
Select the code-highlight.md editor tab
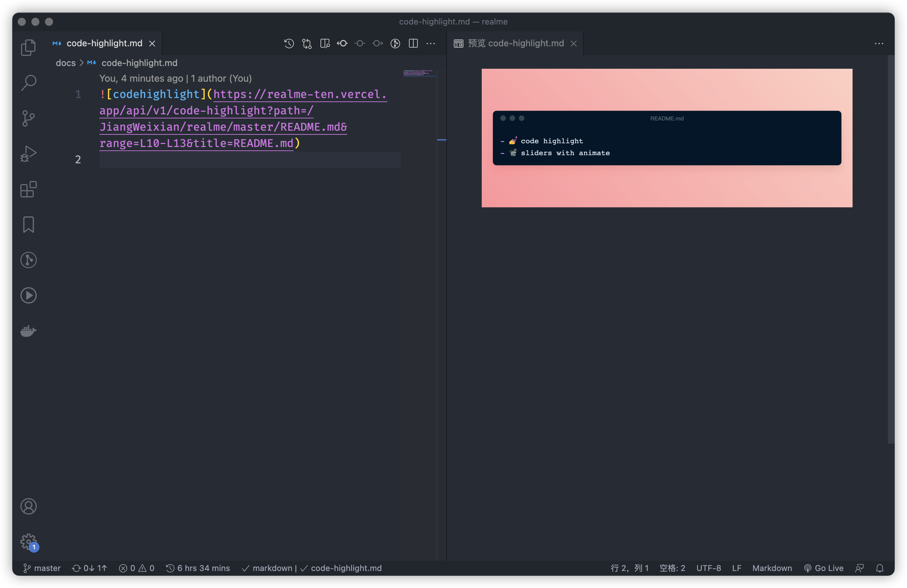(104, 44)
